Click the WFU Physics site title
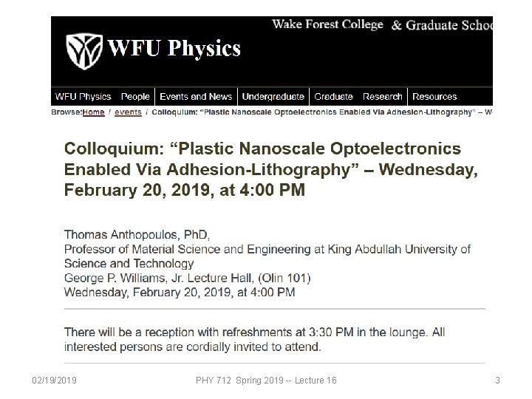The width and height of the screenshot is (532, 399). click(174, 50)
